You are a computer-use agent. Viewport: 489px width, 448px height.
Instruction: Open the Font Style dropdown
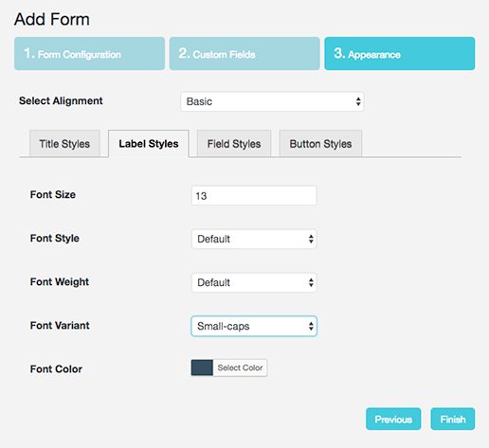pyautogui.click(x=254, y=239)
